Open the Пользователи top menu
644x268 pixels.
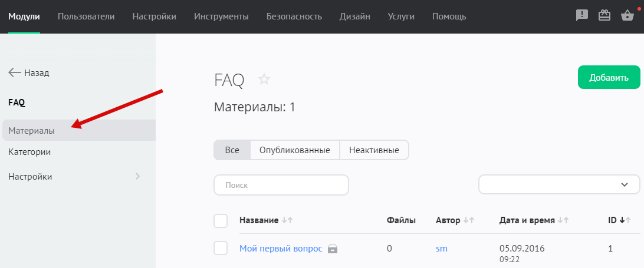[86, 16]
